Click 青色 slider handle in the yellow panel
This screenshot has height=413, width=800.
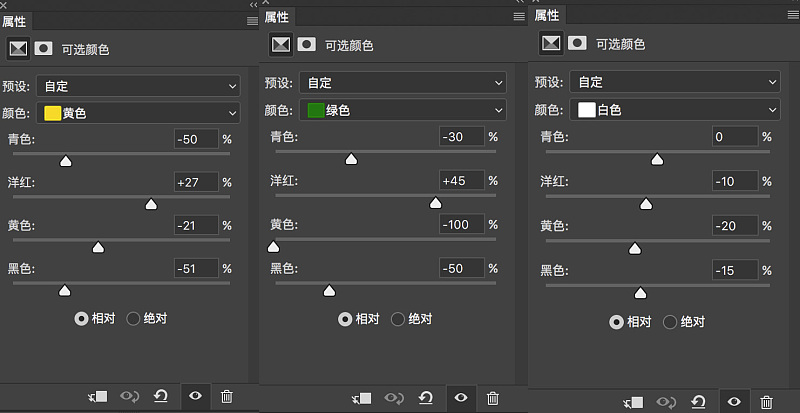coord(65,161)
